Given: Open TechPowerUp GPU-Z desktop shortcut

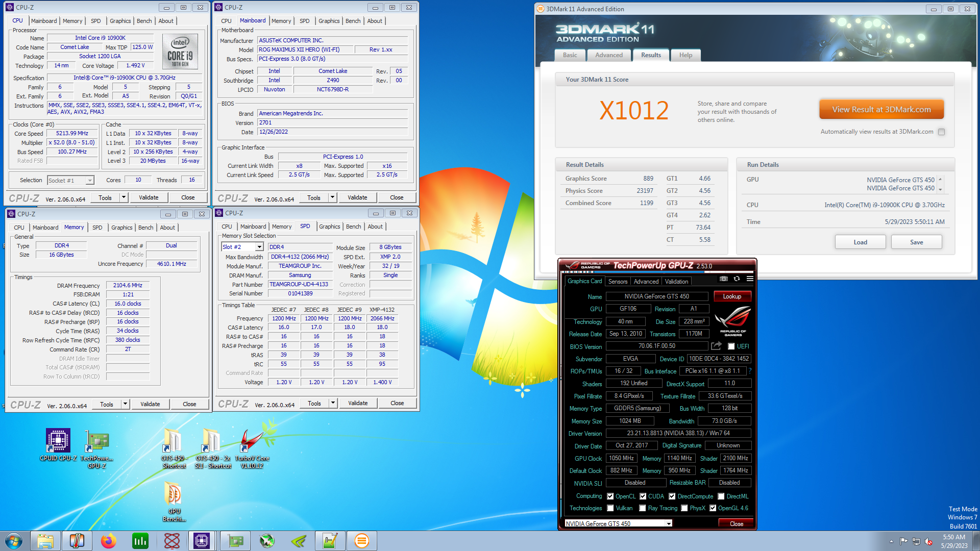Looking at the screenshot, I should coord(97,450).
